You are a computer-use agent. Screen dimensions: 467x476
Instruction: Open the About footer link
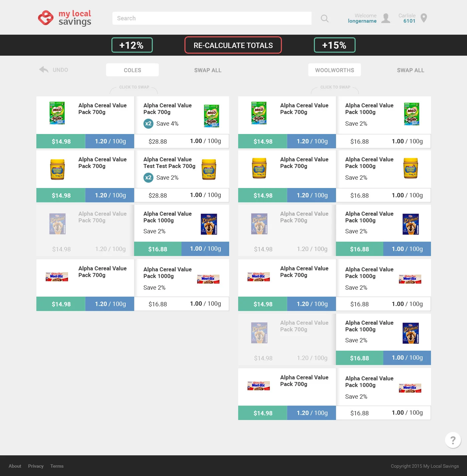point(15,466)
